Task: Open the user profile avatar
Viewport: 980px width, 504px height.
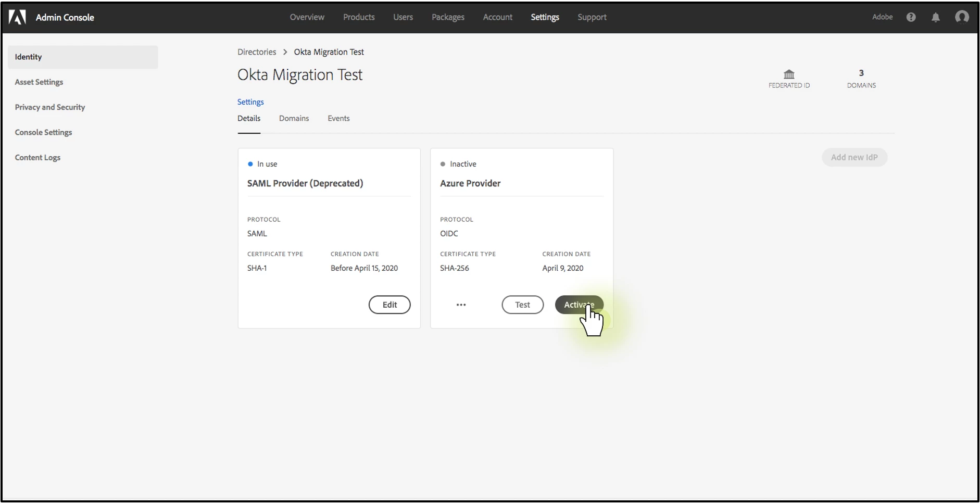Action: [x=962, y=17]
